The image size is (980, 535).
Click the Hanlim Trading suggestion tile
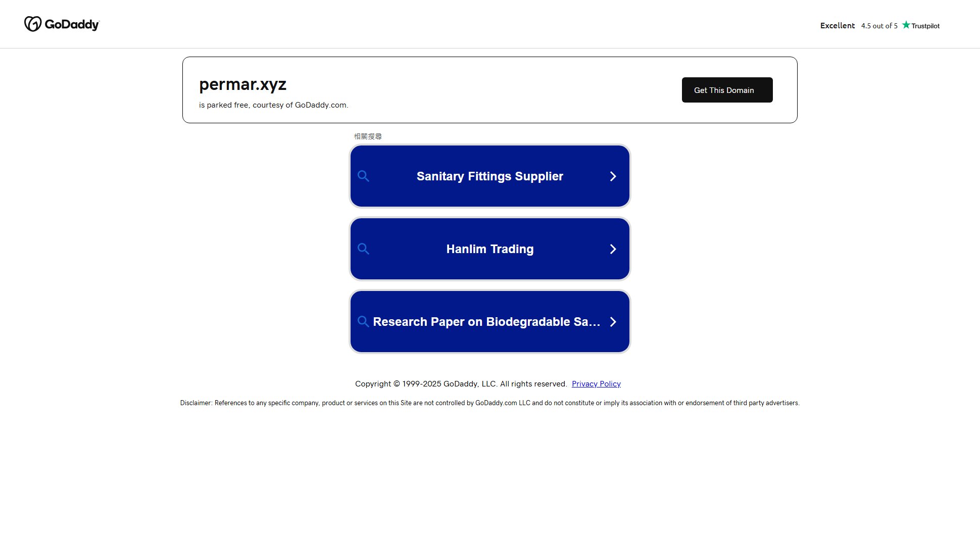point(489,249)
